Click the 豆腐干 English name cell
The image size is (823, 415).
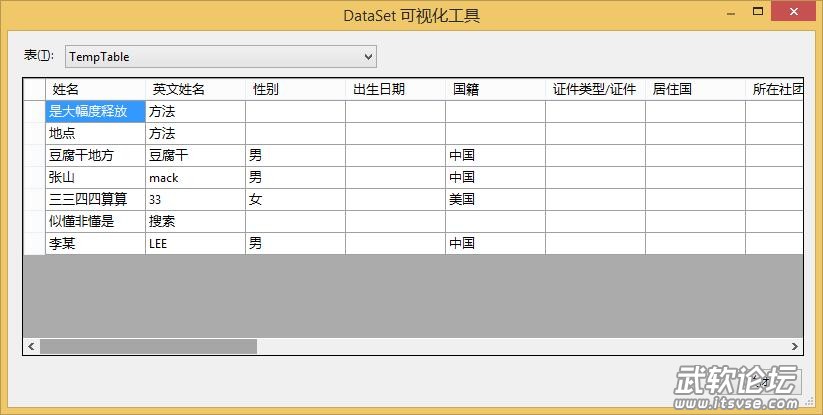click(x=195, y=156)
